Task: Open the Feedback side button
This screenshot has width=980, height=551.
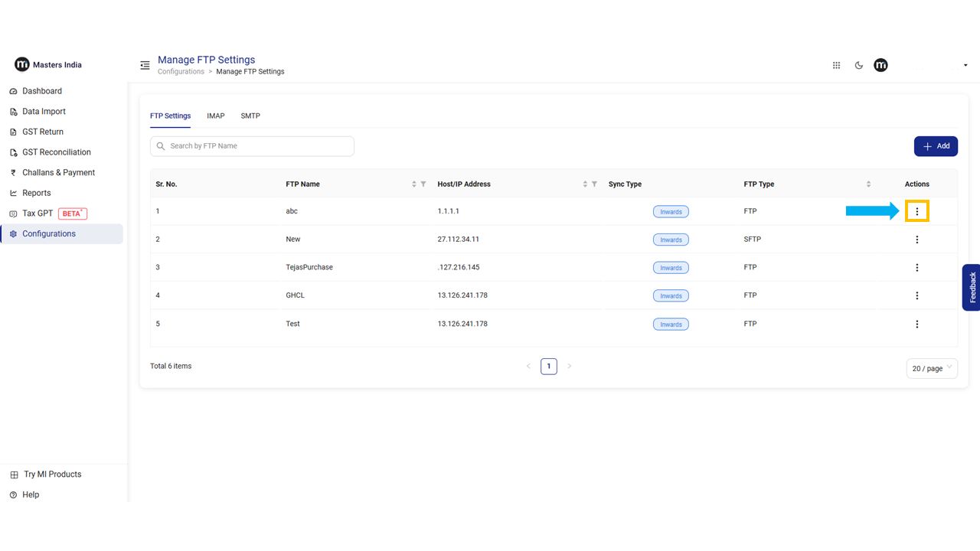Action: coord(971,287)
